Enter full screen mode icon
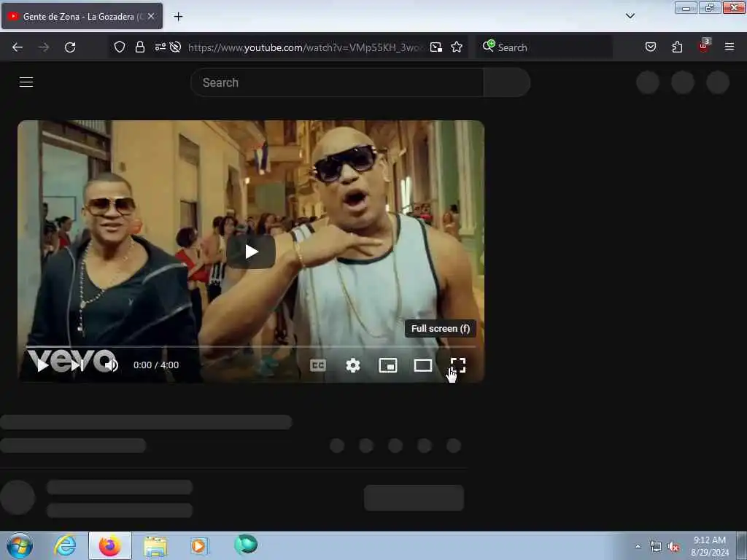The height and width of the screenshot is (560, 747). (458, 365)
